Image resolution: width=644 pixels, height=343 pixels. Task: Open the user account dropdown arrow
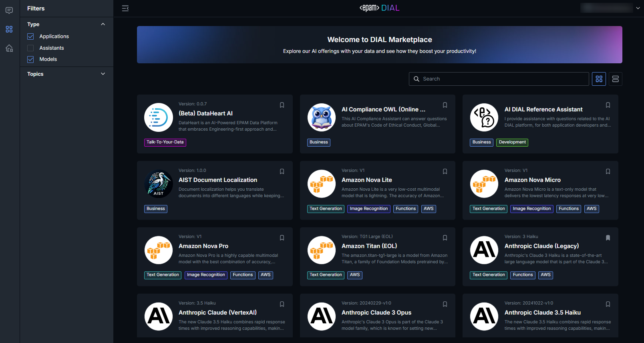[638, 8]
